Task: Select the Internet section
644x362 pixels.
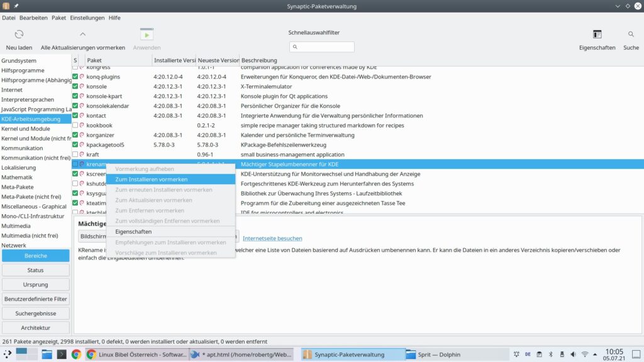Action: (x=36, y=89)
